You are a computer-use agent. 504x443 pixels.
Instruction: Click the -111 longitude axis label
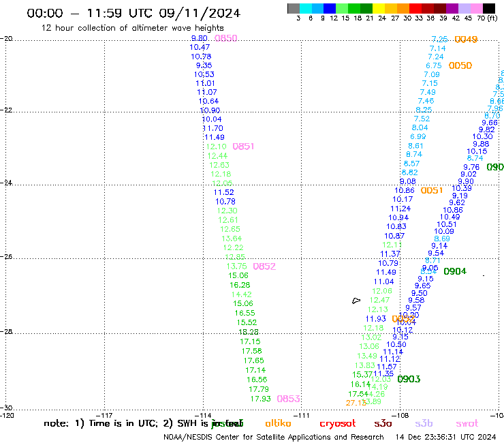[302, 415]
